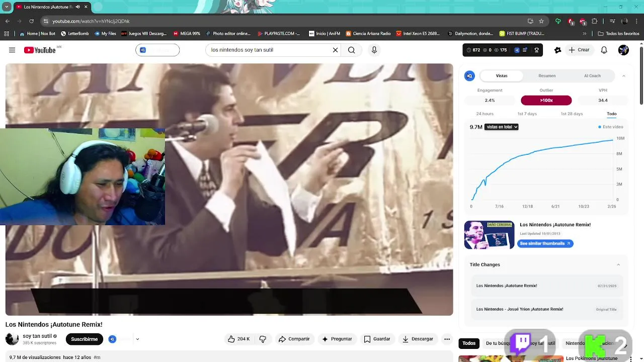Viewport: 644px width, 362px height.
Task: Switch to the Resumen tab
Action: 547,76
